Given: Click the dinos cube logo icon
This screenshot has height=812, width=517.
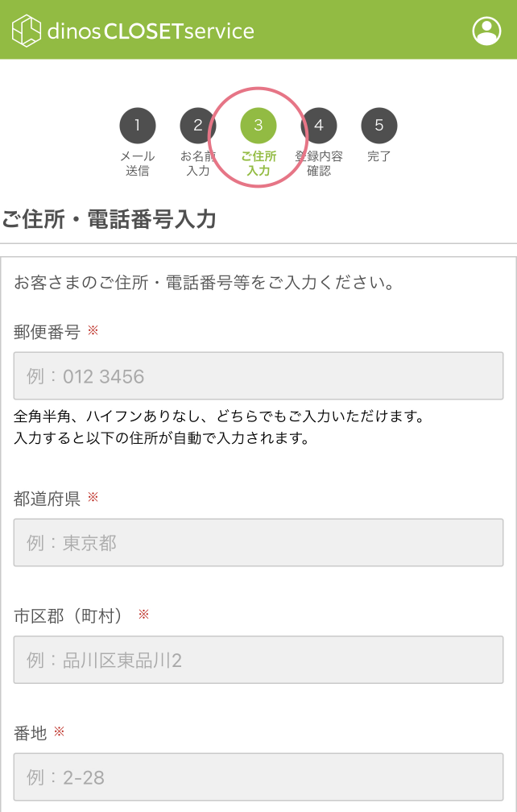Looking at the screenshot, I should pyautogui.click(x=25, y=29).
